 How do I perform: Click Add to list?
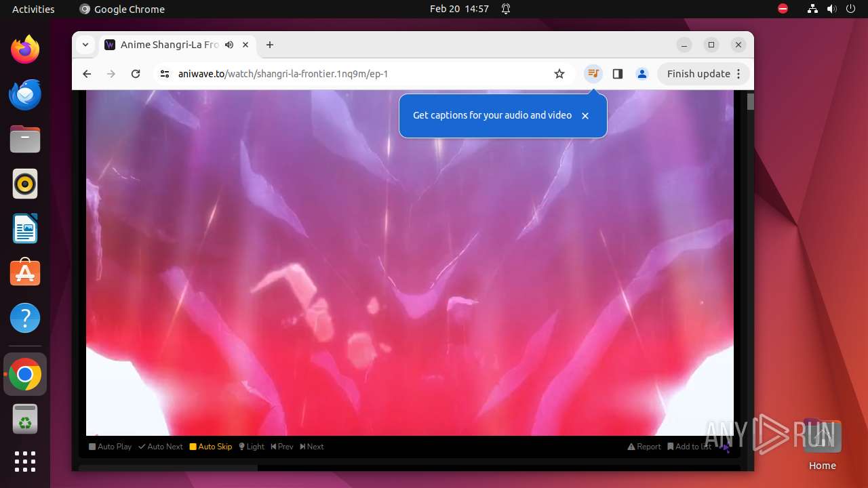pos(690,447)
